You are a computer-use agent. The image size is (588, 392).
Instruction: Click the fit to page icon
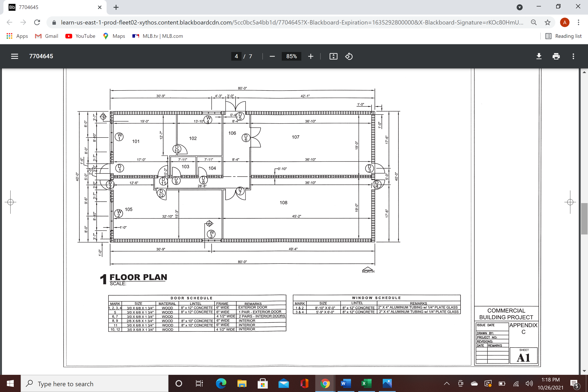point(333,56)
